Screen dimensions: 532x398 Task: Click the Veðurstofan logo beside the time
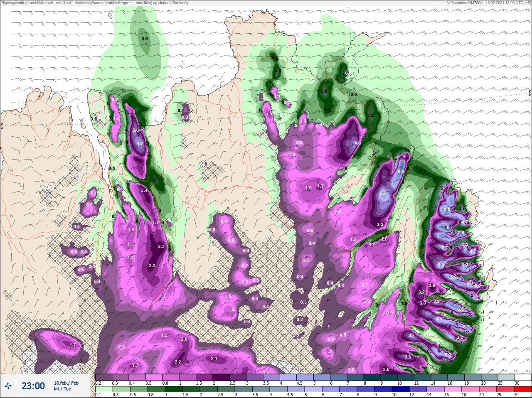[x=8, y=386]
